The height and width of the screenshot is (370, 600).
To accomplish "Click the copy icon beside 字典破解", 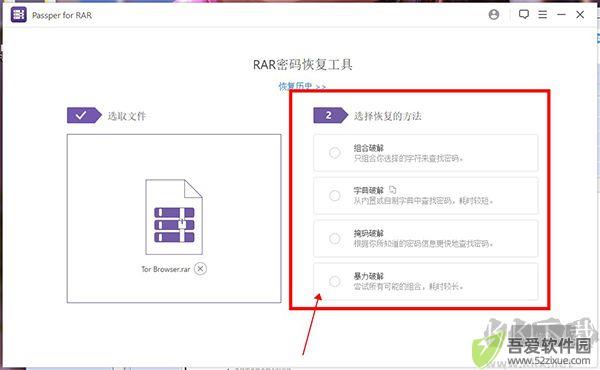I will pos(393,189).
